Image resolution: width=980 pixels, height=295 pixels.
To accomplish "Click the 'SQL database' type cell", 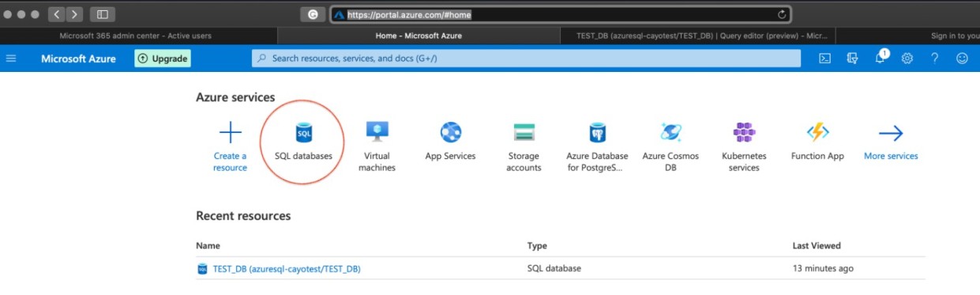I will point(554,269).
